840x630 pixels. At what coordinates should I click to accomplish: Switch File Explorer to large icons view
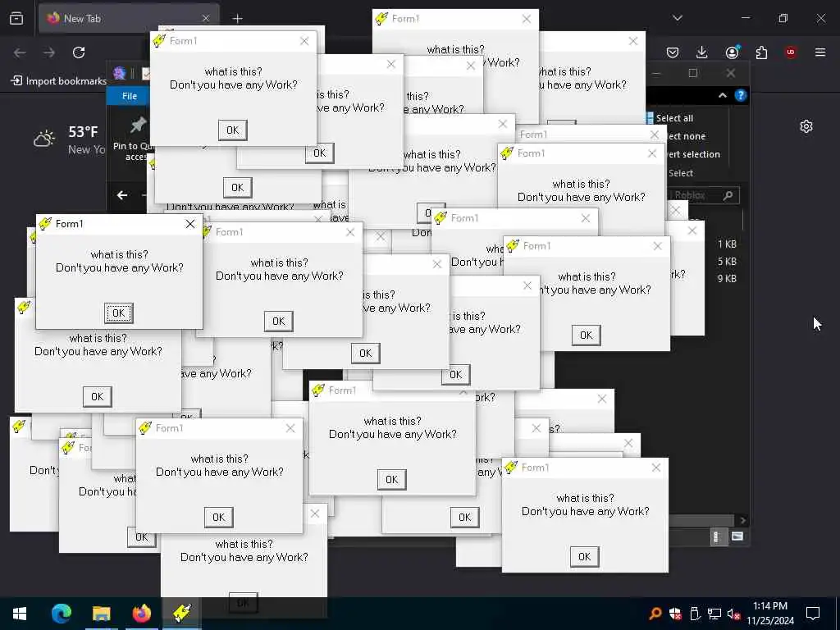(x=737, y=536)
